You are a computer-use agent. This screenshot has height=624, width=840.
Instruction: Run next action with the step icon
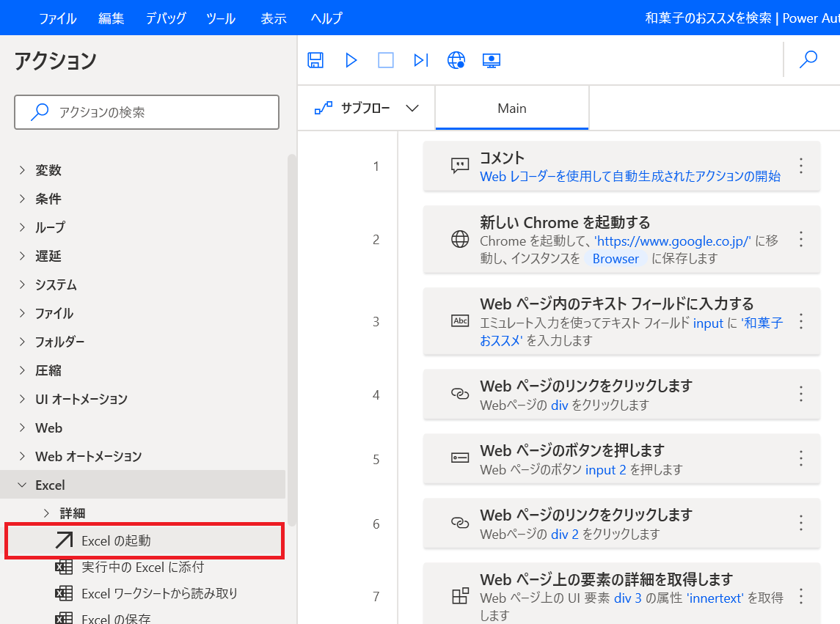[421, 60]
